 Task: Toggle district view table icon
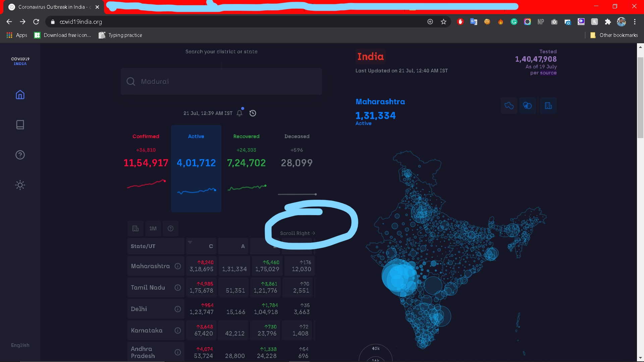tap(136, 229)
